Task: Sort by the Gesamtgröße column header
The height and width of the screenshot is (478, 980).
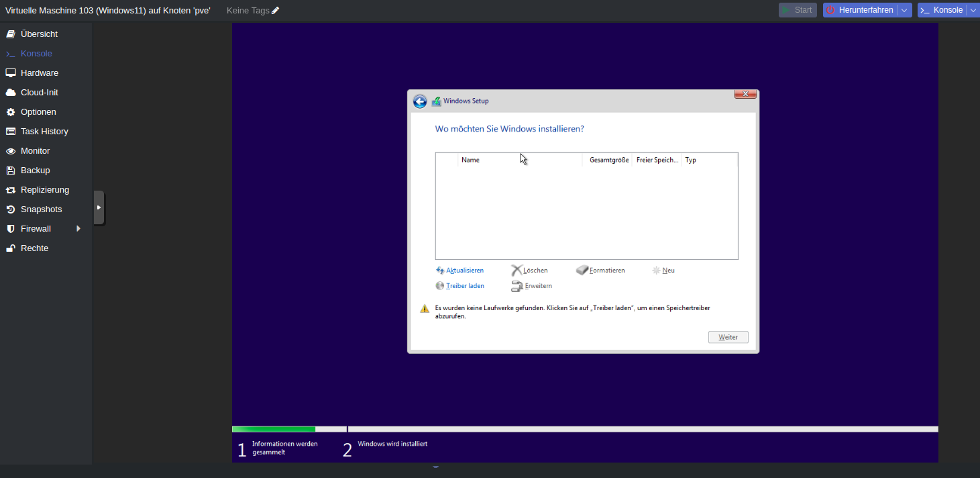Action: tap(608, 160)
